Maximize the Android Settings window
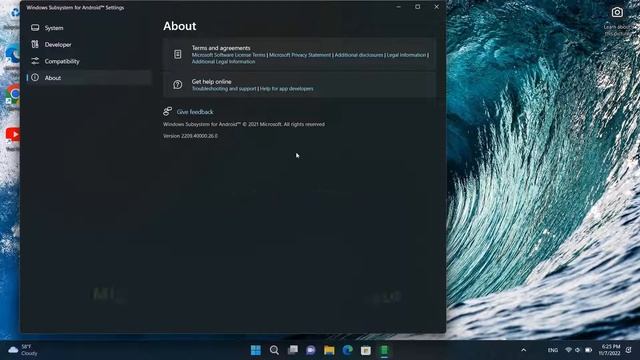This screenshot has height=360, width=640. pyautogui.click(x=418, y=7)
